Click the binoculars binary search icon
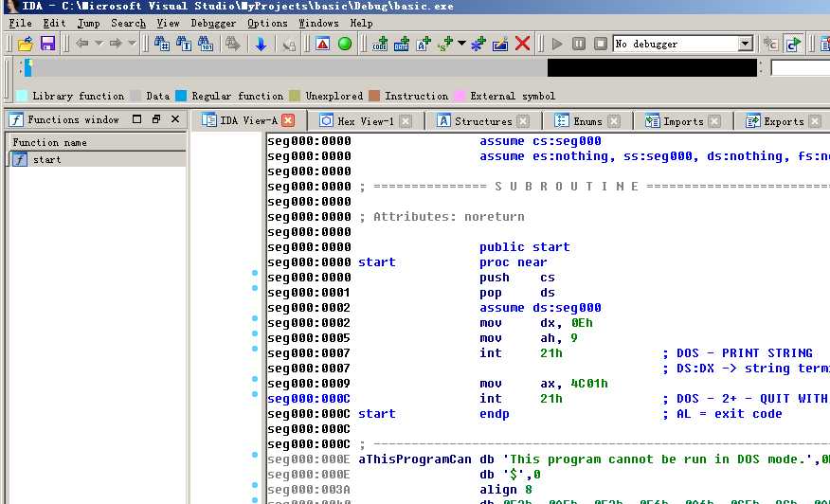 point(206,44)
